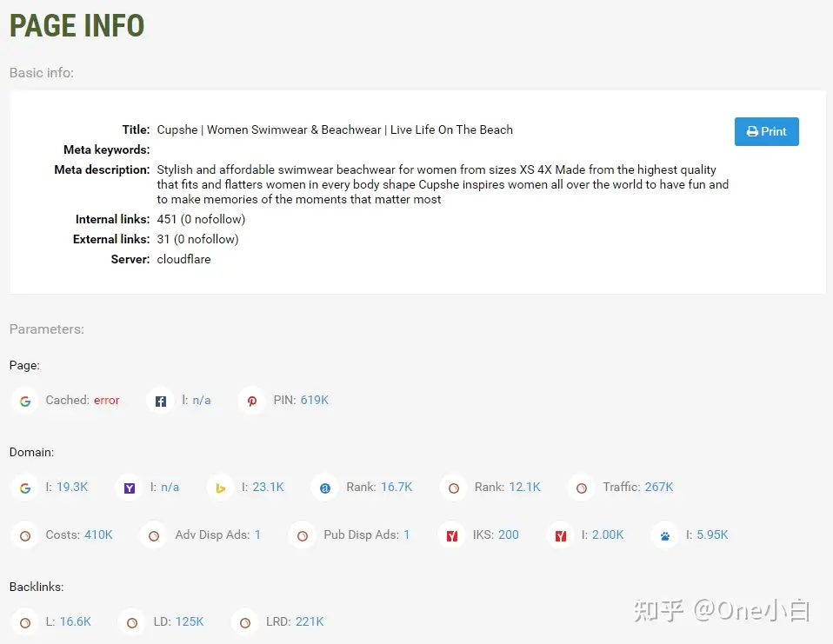Click the Google icon in Domain section
This screenshot has height=644, width=833.
point(25,488)
